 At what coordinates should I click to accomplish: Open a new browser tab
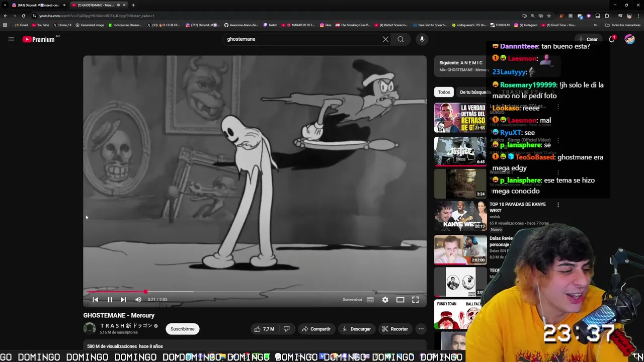pyautogui.click(x=133, y=5)
